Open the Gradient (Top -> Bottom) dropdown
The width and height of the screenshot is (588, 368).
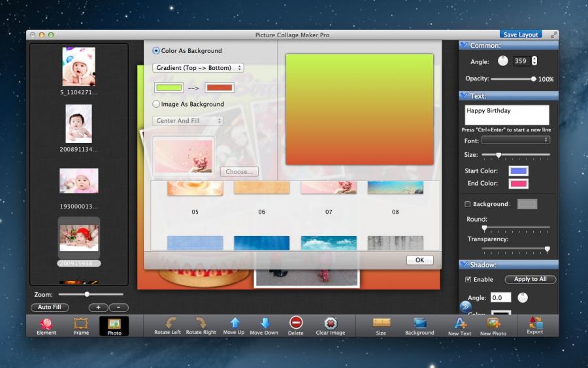[198, 68]
